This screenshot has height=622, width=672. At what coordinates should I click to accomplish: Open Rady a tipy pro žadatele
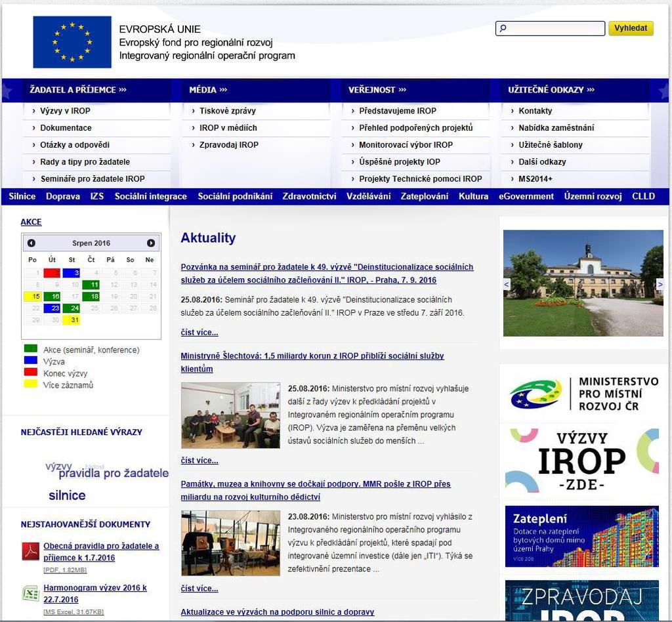(85, 162)
